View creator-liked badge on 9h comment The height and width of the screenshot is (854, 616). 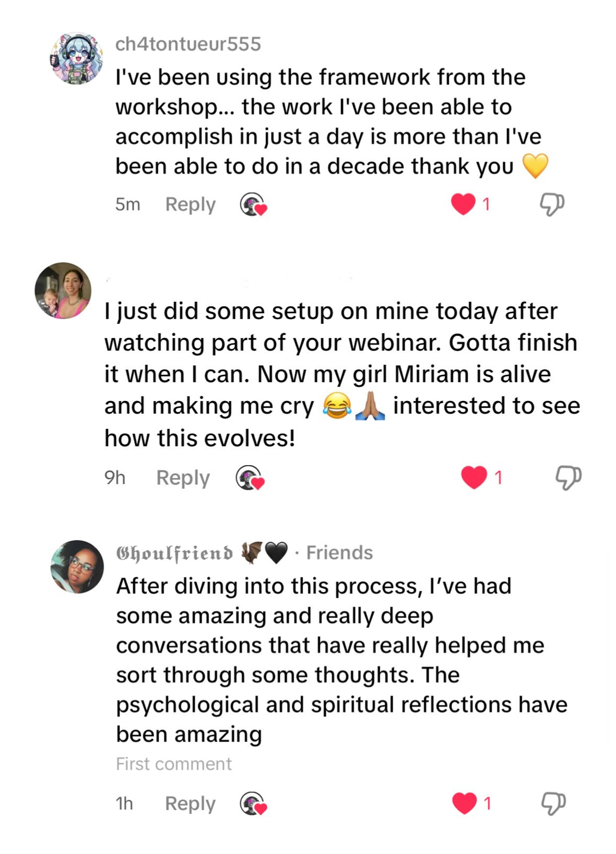point(250,477)
